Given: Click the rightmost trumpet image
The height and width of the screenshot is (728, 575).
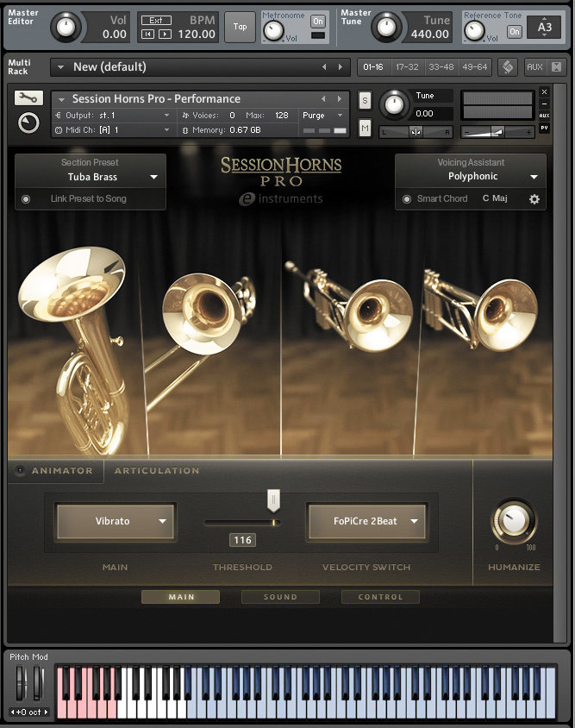Looking at the screenshot, I should [483, 311].
